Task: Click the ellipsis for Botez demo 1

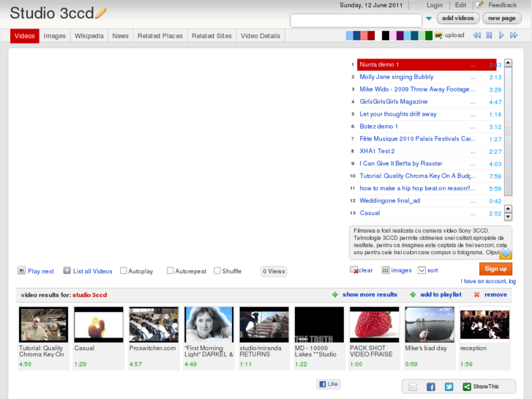Action: pos(473,127)
